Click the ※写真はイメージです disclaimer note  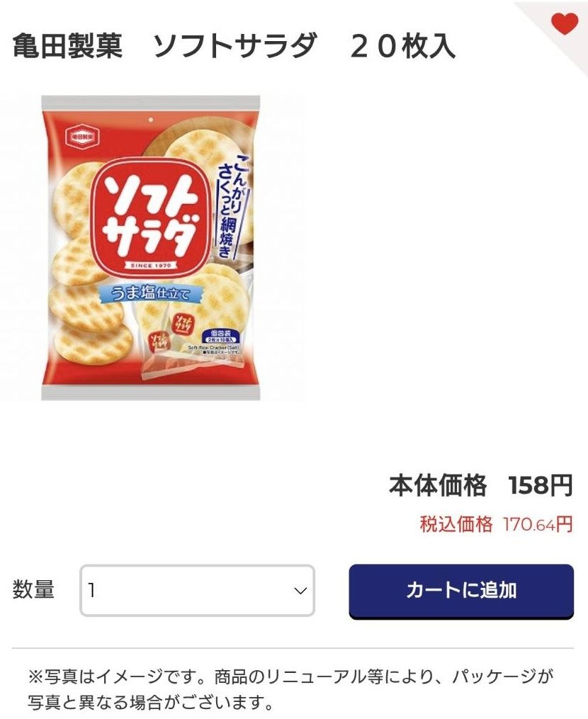tap(290, 689)
